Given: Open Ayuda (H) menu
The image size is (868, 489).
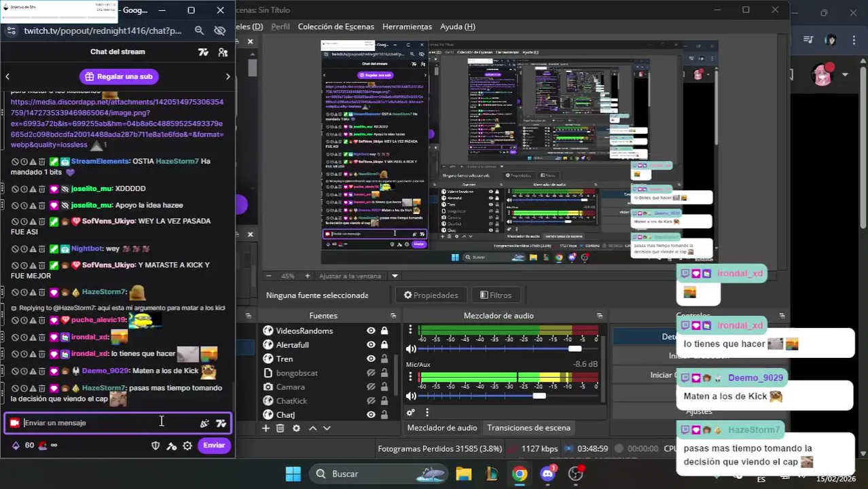Looking at the screenshot, I should 457,26.
